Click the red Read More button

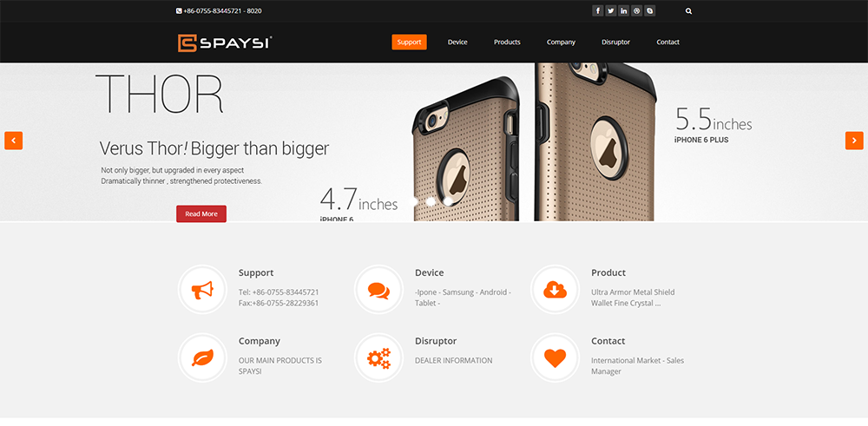tap(201, 213)
